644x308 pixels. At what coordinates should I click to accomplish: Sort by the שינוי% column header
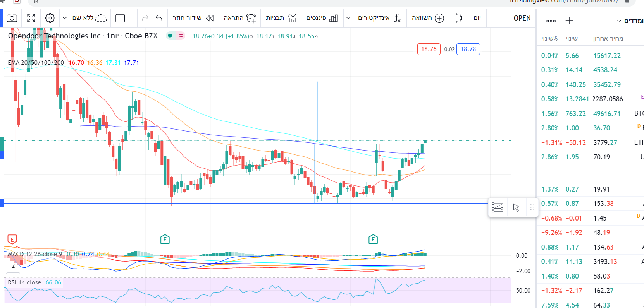tap(549, 38)
